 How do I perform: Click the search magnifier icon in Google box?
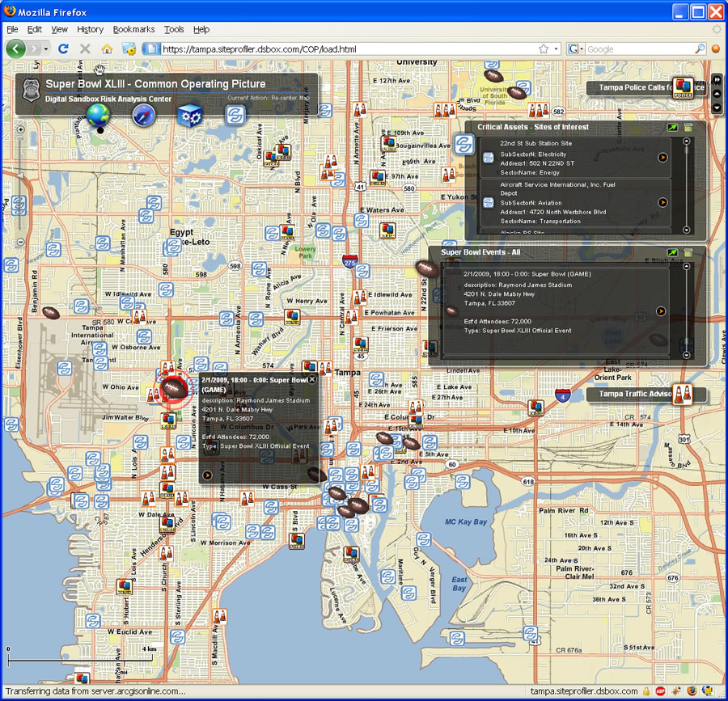click(699, 49)
